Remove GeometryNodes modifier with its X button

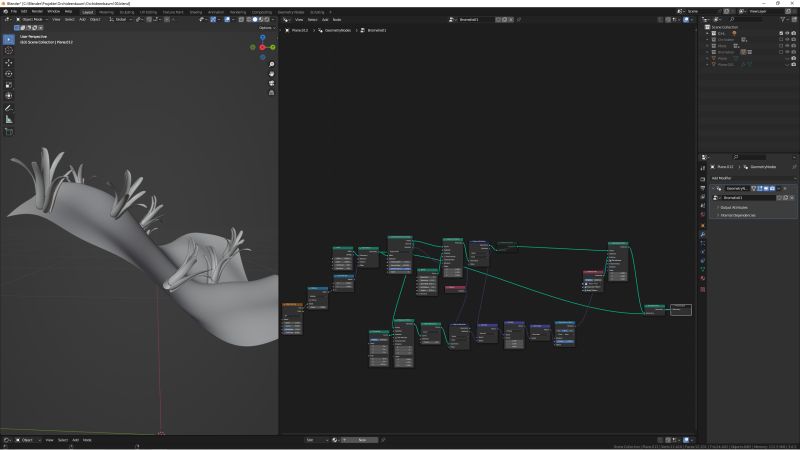(785, 188)
